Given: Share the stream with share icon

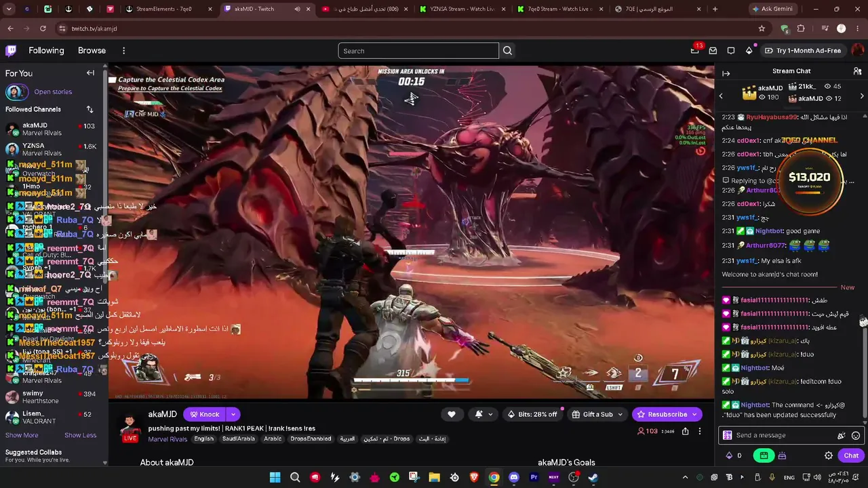Looking at the screenshot, I should click(686, 431).
